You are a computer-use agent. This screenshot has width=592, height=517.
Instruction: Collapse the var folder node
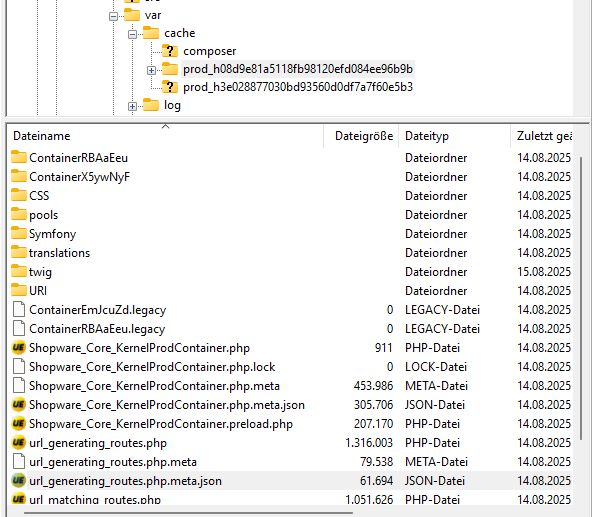tap(113, 16)
